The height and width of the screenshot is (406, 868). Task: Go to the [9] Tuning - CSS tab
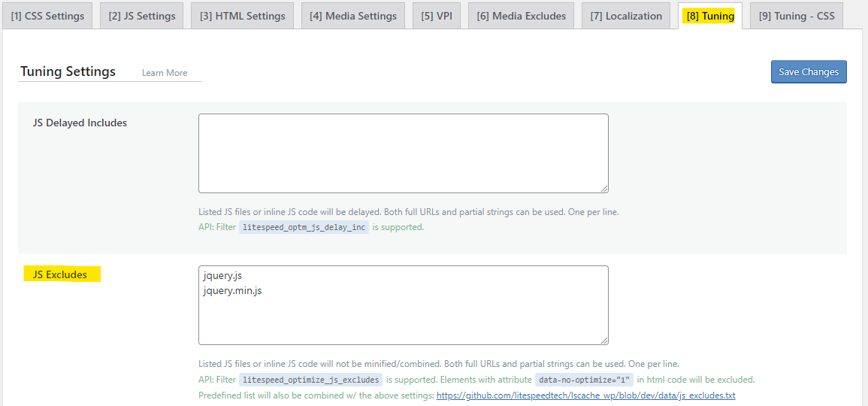point(797,16)
